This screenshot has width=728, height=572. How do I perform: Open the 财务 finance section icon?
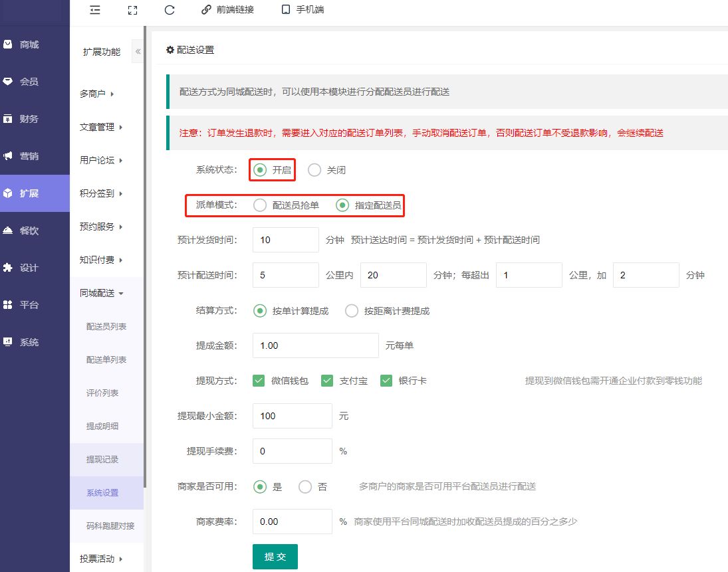point(8,119)
